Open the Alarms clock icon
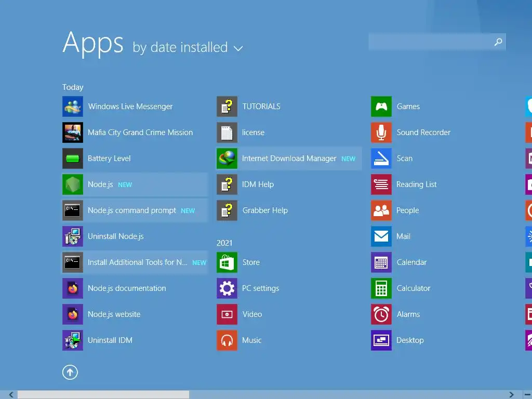Screen dimensions: 532x399 381,314
